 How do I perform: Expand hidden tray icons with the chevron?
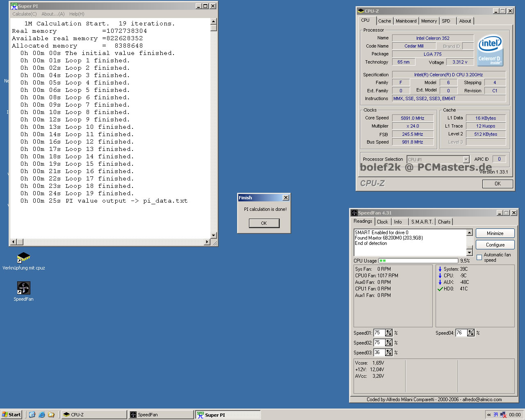tap(489, 415)
